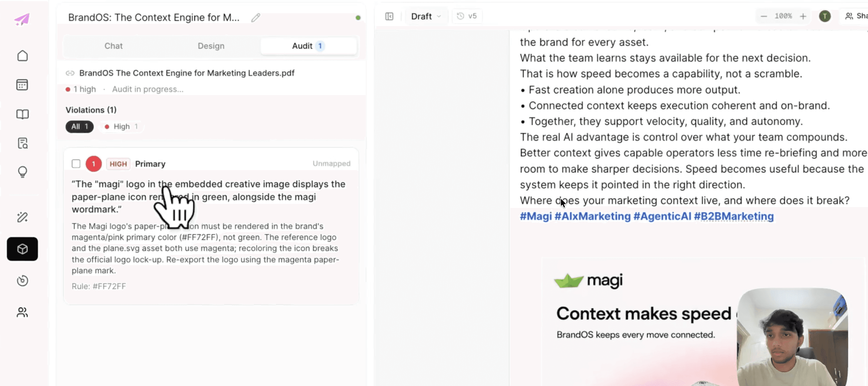Click the BrandOS document title text

pyautogui.click(x=154, y=18)
